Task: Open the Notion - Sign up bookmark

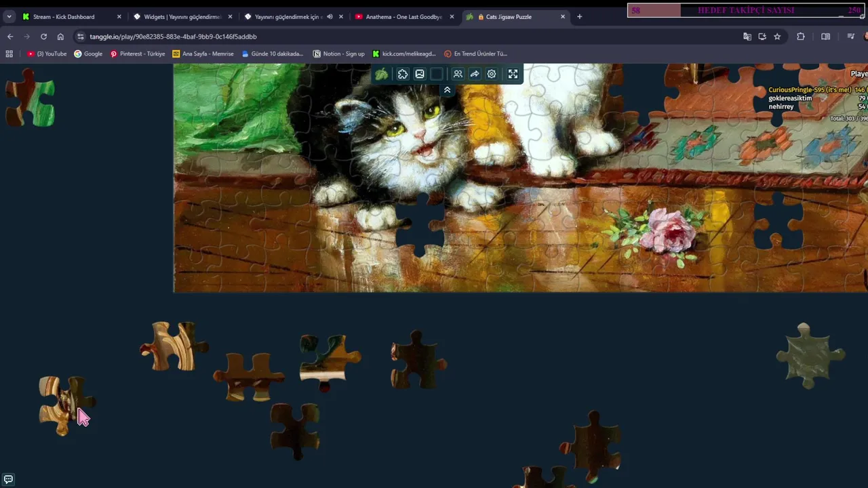Action: (338, 54)
